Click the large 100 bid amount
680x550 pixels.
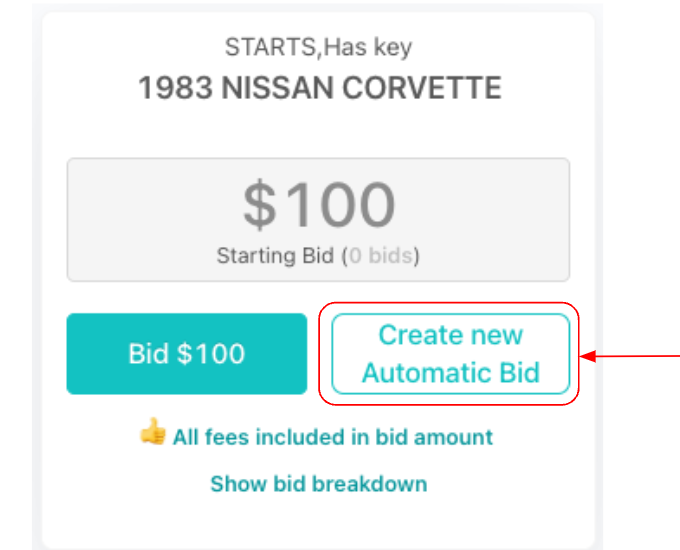(x=338, y=205)
